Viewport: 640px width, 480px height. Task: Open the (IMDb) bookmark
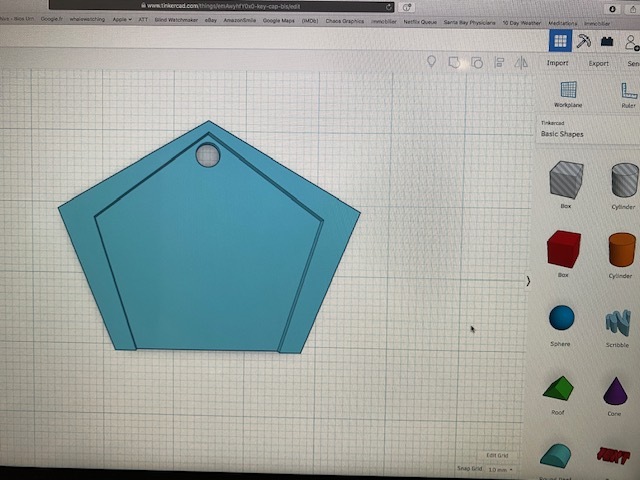point(310,20)
